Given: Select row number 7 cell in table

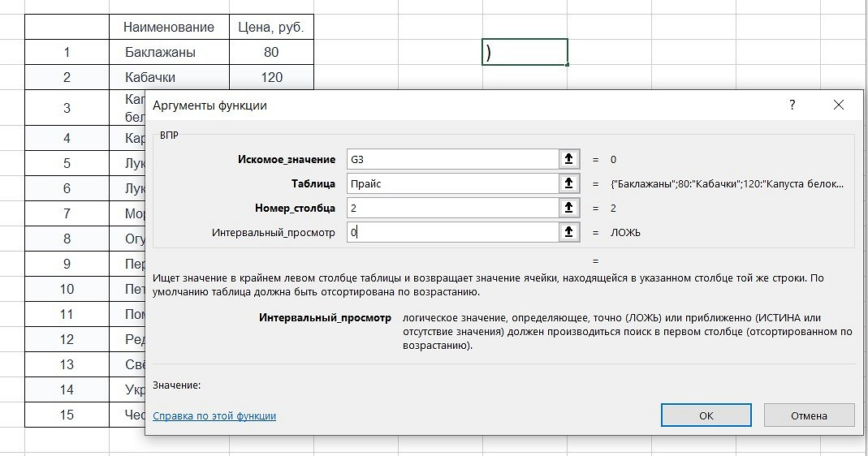Looking at the screenshot, I should (67, 213).
